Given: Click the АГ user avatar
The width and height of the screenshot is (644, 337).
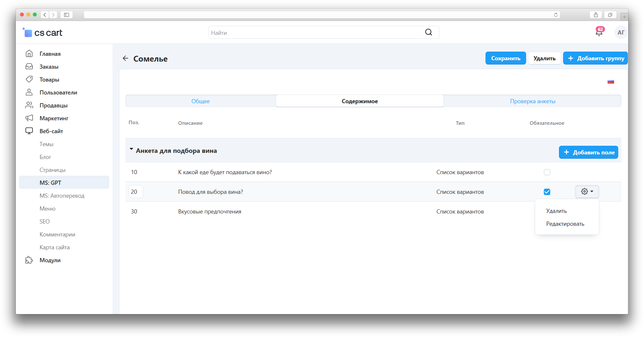Looking at the screenshot, I should [620, 33].
